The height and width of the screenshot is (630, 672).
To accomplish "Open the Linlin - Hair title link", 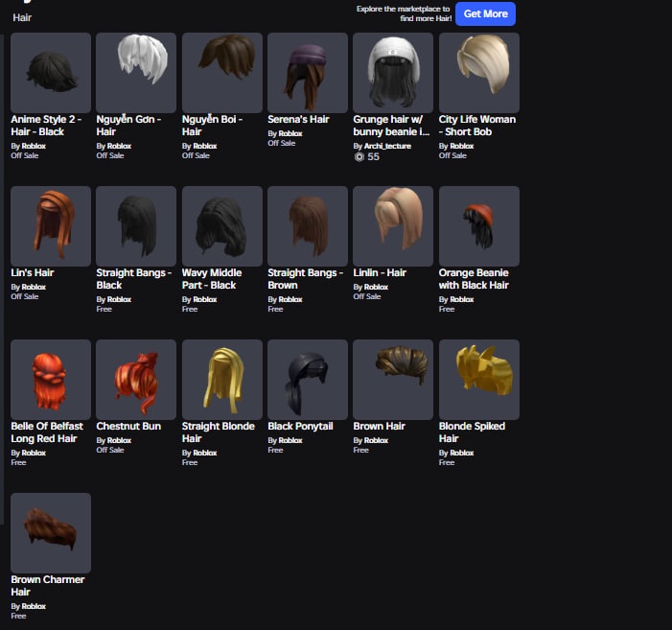I will pos(380,272).
